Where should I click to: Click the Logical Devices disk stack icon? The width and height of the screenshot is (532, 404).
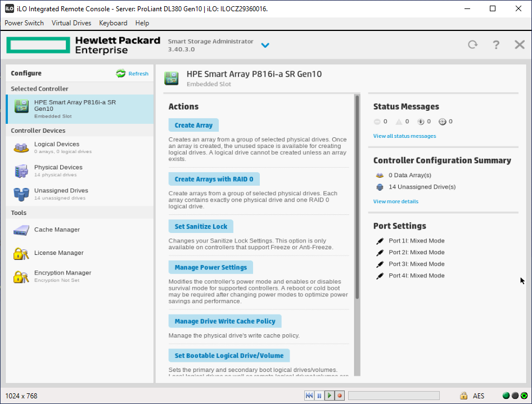coord(21,147)
